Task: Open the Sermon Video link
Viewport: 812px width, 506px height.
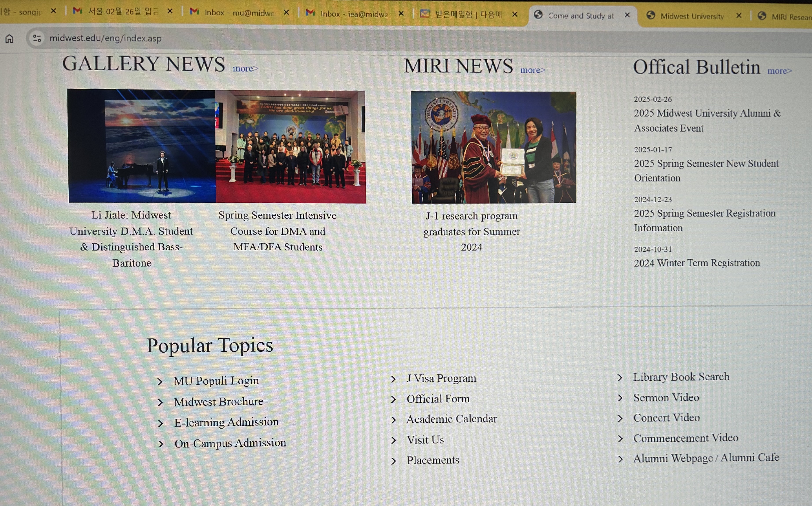Action: coord(666,398)
